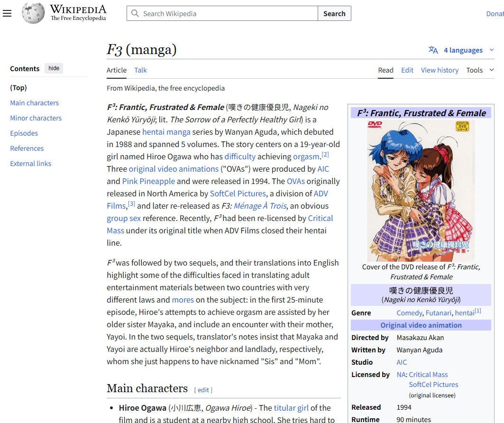Click citation [2] after orgasm
504x423 pixels.
coord(325,154)
